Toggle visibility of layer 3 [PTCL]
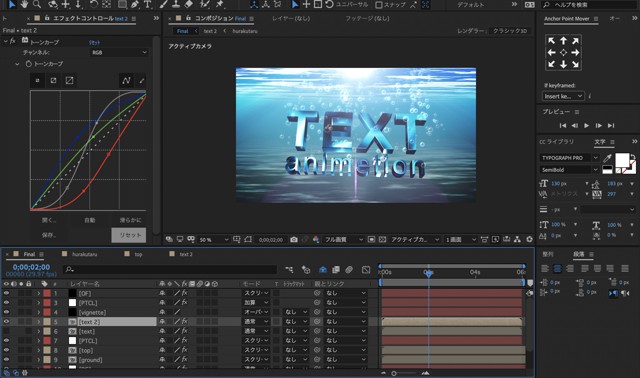Screen dimensions: 640x378 click(x=6, y=302)
